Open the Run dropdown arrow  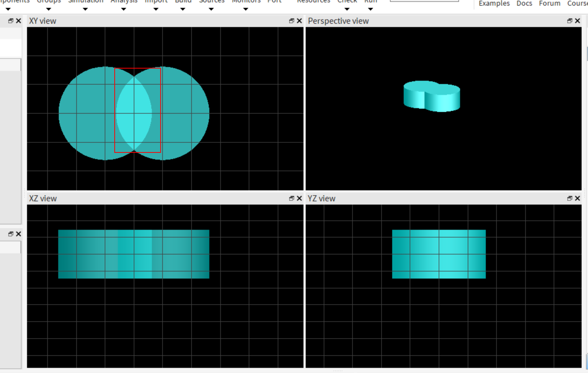pyautogui.click(x=370, y=9)
